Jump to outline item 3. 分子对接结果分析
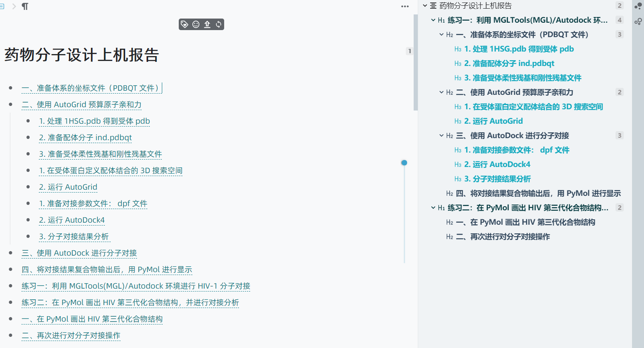Viewport: 644px width, 348px height. tap(497, 179)
